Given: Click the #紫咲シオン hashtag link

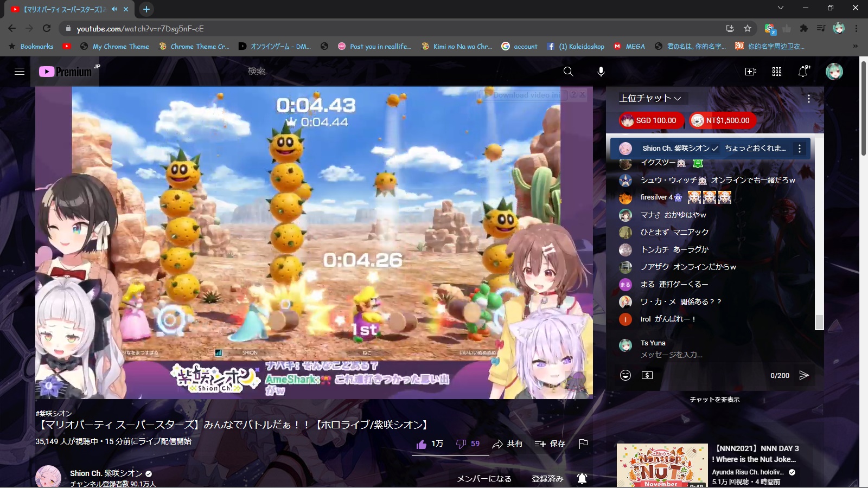Looking at the screenshot, I should 54,414.
